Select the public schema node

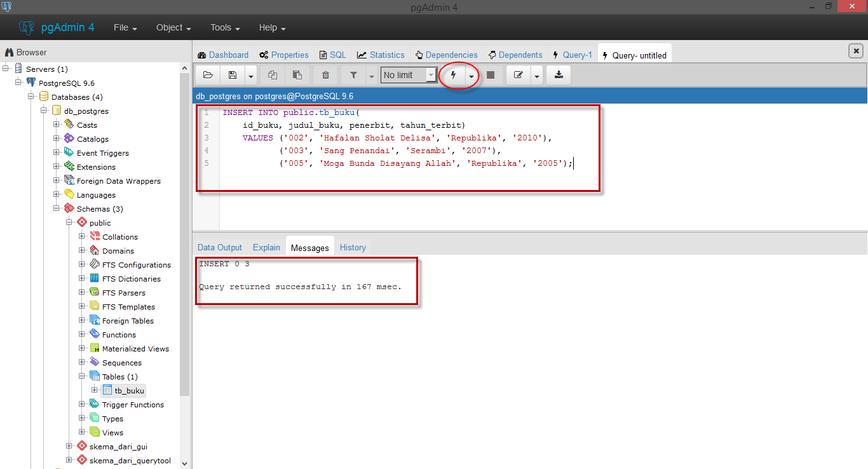coord(100,223)
